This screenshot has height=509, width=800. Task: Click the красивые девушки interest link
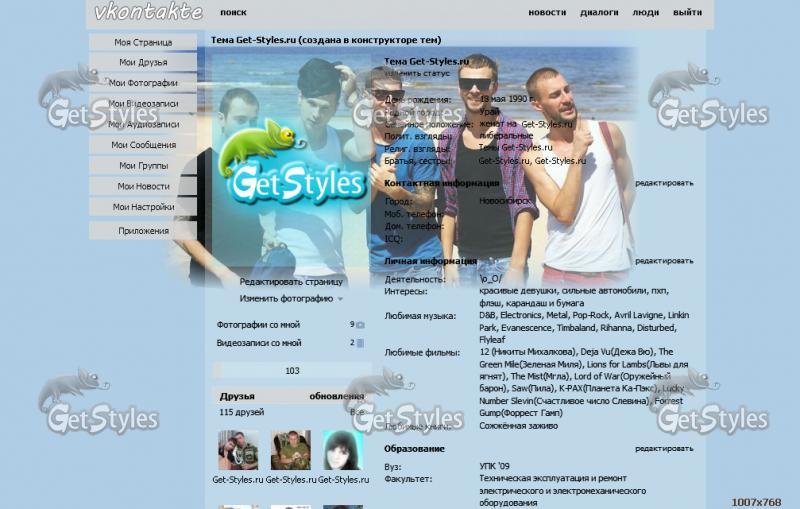(x=518, y=291)
